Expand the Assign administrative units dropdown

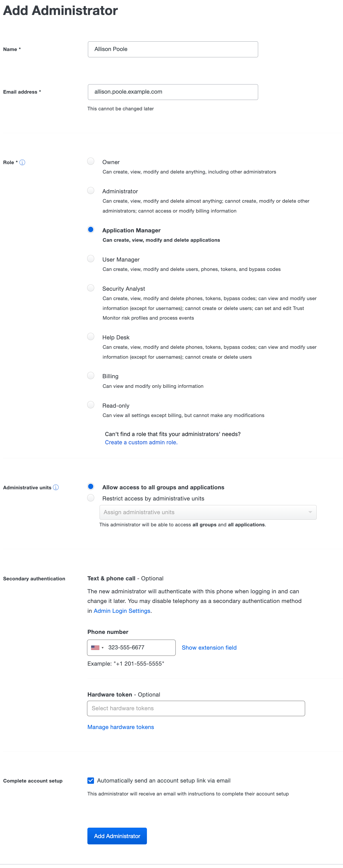pyautogui.click(x=208, y=512)
